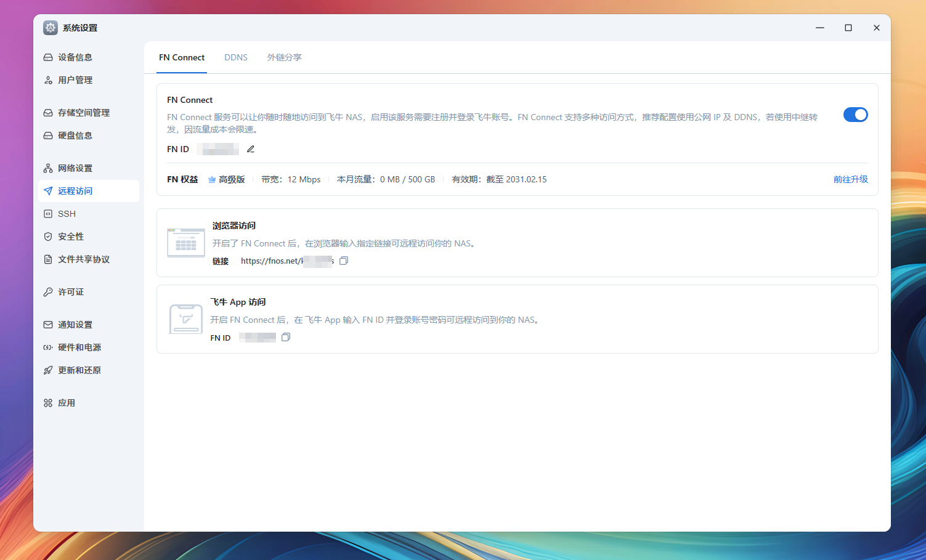926x560 pixels.
Task: Open 网络设置 from the sidebar icon
Action: [49, 168]
